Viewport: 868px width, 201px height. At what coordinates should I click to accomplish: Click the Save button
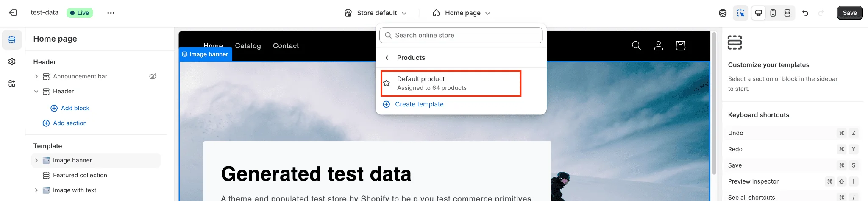coord(849,13)
